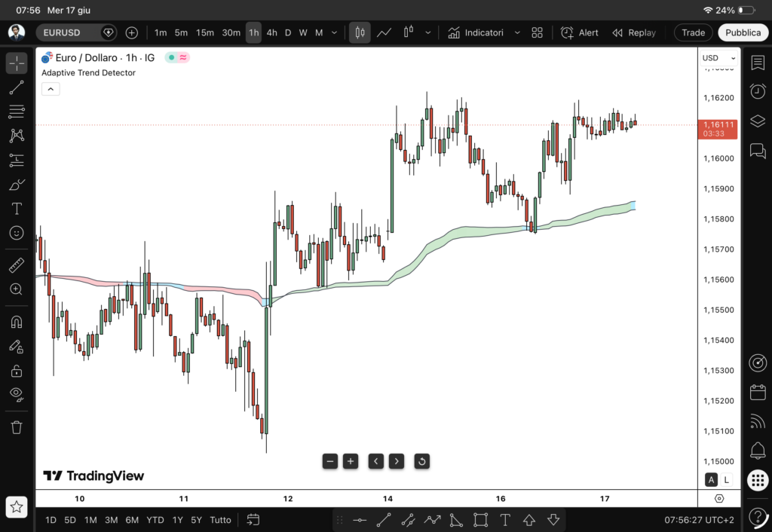
Task: Open the Trade panel
Action: tap(694, 32)
